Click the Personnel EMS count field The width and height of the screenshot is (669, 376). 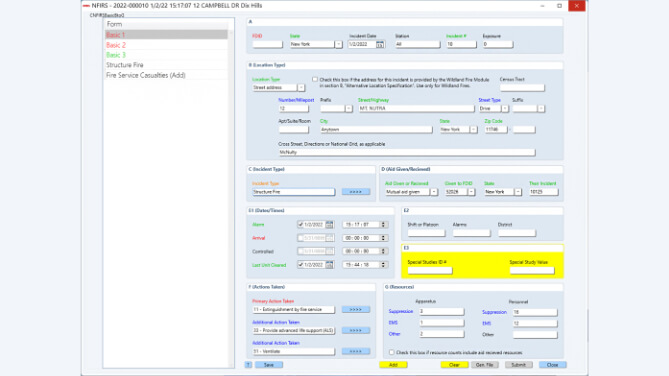pyautogui.click(x=535, y=324)
